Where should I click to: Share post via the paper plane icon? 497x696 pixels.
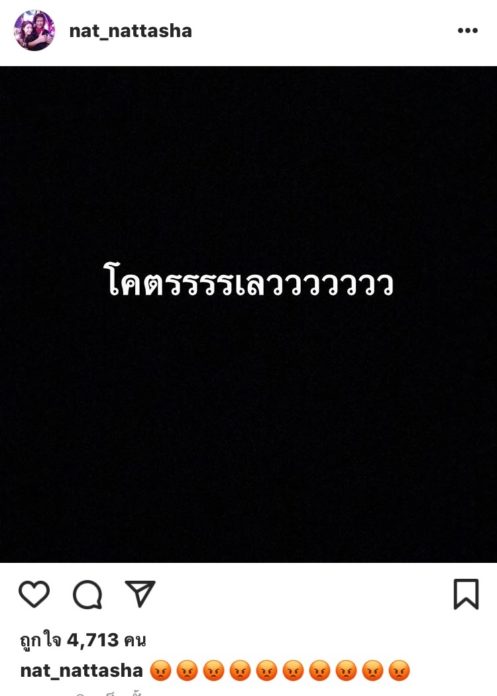coord(140,593)
